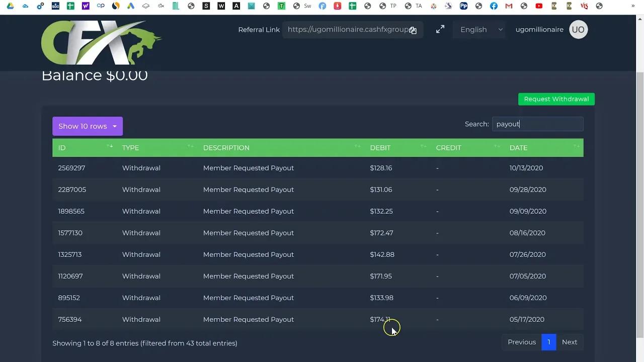The image size is (644, 362).
Task: Click the fullscreen expand arrows icon
Action: click(x=440, y=29)
